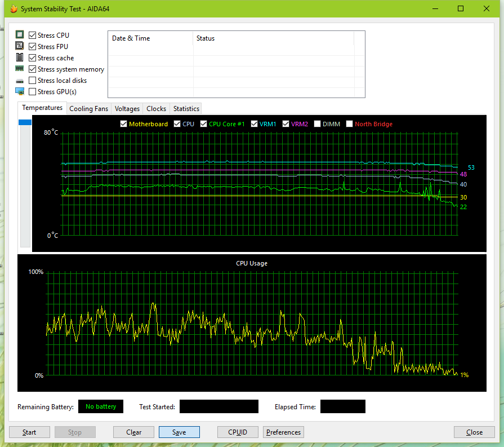Screen dimensions: 504x447
Task: Toggle the CPU temperature graph checkbox
Action: (x=177, y=124)
